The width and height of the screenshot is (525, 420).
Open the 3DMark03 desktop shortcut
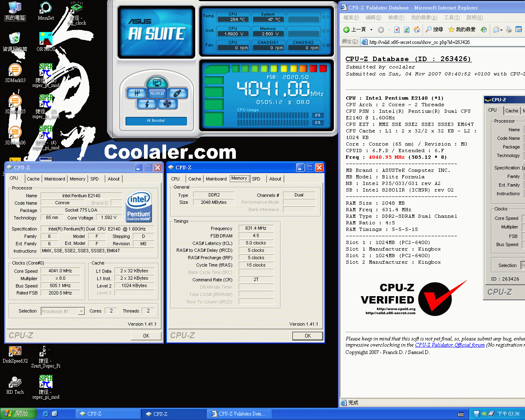pyautogui.click(x=15, y=73)
